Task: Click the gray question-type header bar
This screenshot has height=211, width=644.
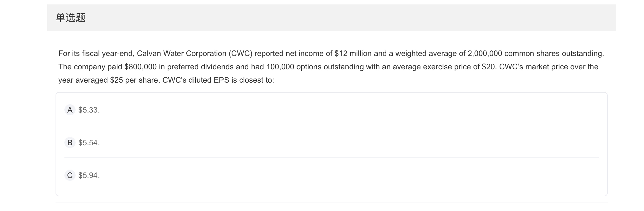Action: [333, 18]
